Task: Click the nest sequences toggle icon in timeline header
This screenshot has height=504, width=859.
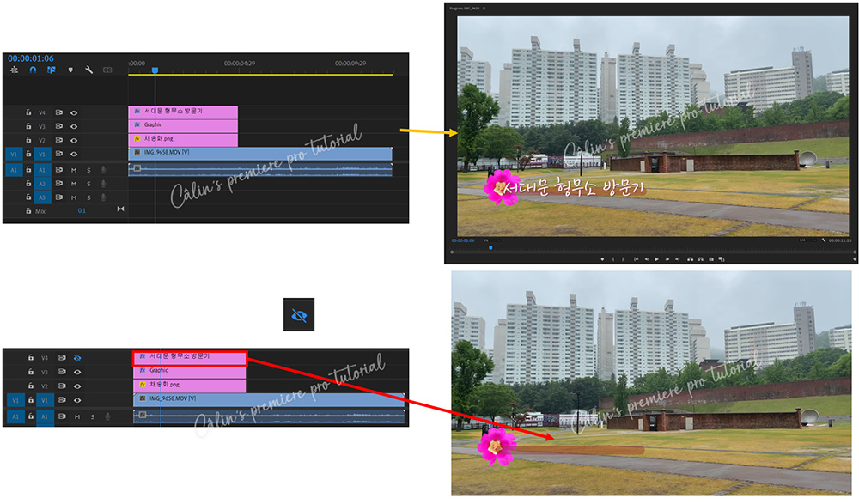Action: click(15, 70)
